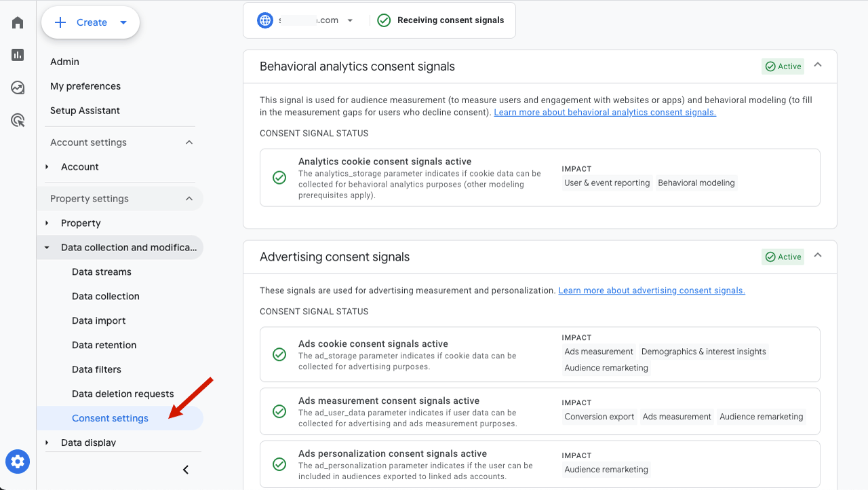The width and height of the screenshot is (868, 490).
Task: Click Behavioral modeling impact chip
Action: coord(696,183)
